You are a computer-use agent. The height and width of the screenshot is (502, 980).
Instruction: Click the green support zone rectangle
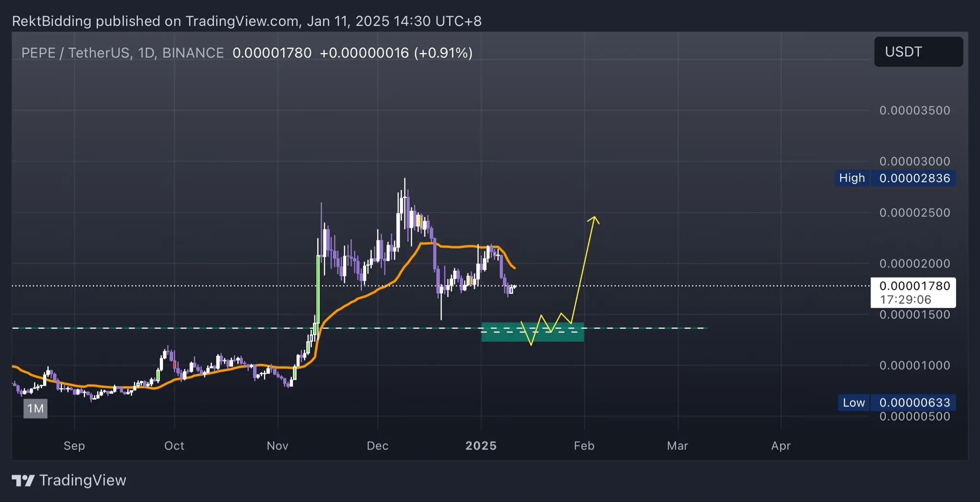point(533,332)
